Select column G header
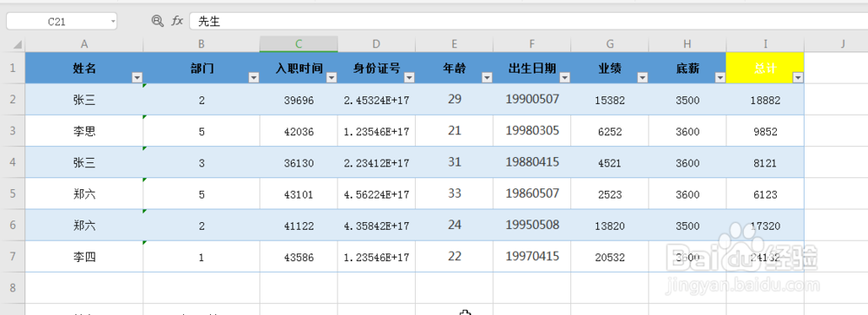The width and height of the screenshot is (868, 315). (610, 44)
